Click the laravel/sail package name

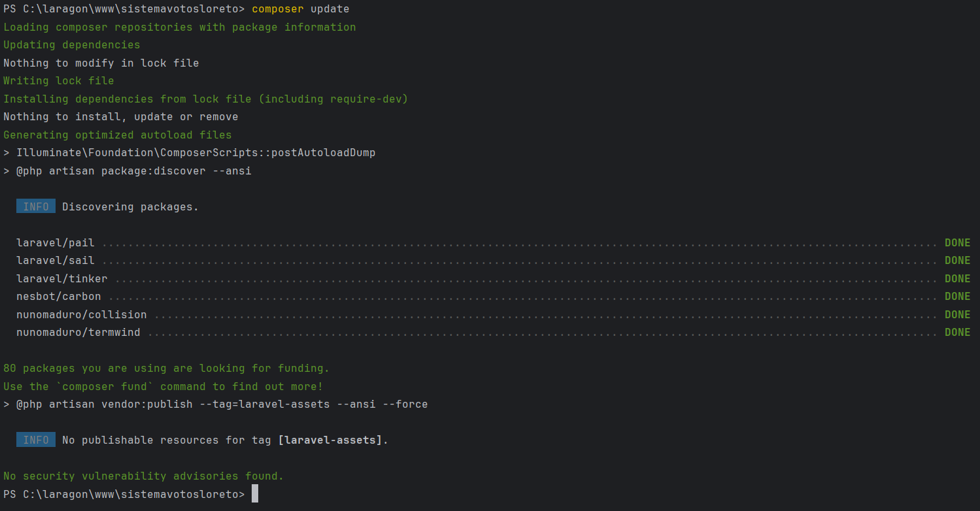click(x=56, y=260)
